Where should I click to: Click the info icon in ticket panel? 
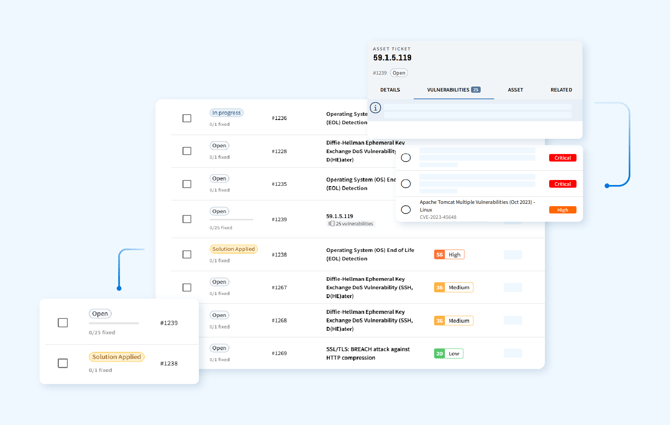point(375,108)
